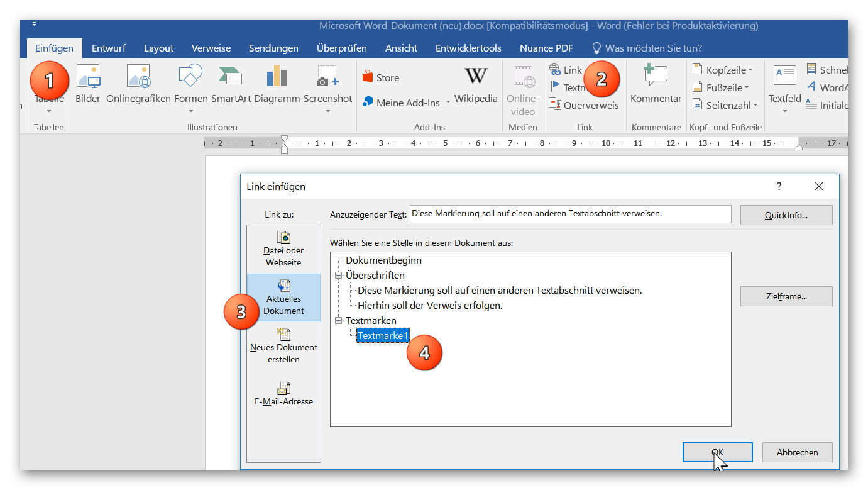Viewport: 868px width, 490px height.
Task: Collapse the Textmarken tree node
Action: [339, 320]
